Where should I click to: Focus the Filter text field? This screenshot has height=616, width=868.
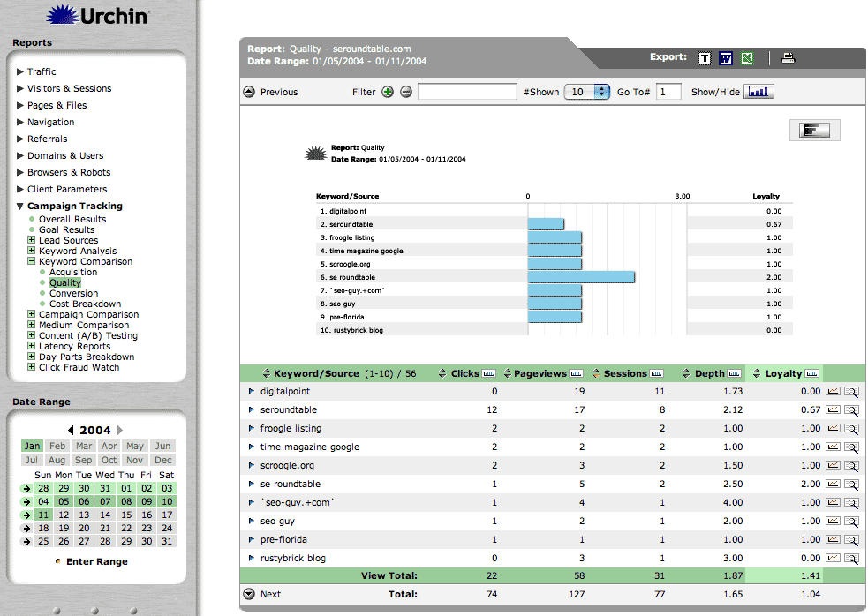(467, 92)
